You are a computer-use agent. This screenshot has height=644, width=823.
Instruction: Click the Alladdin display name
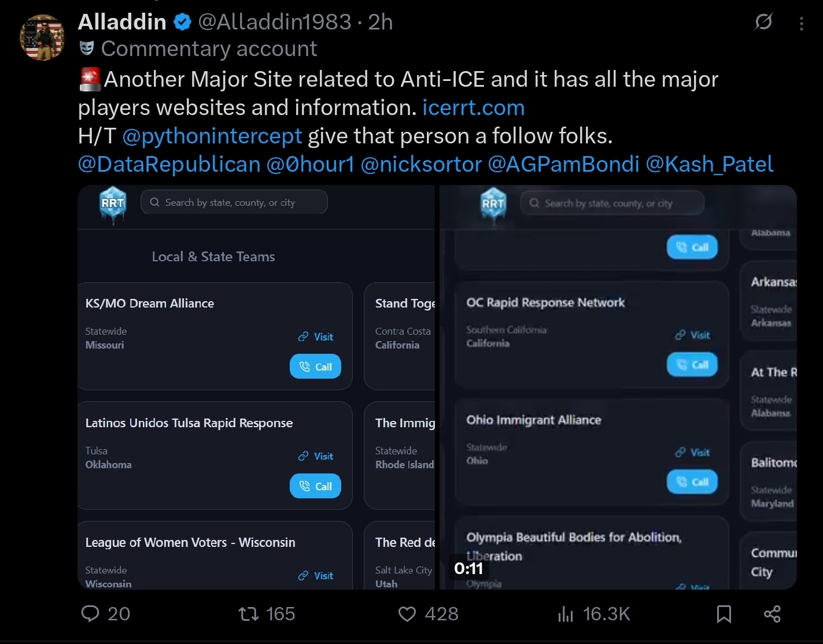(x=122, y=22)
